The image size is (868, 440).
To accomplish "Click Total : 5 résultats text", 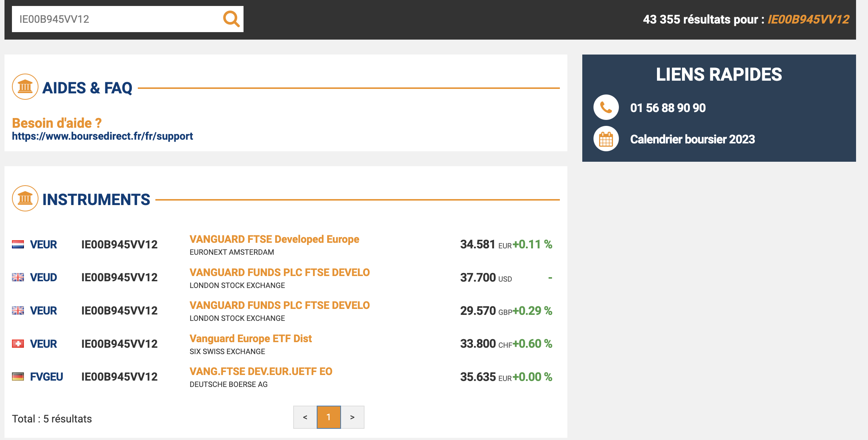I will [52, 419].
